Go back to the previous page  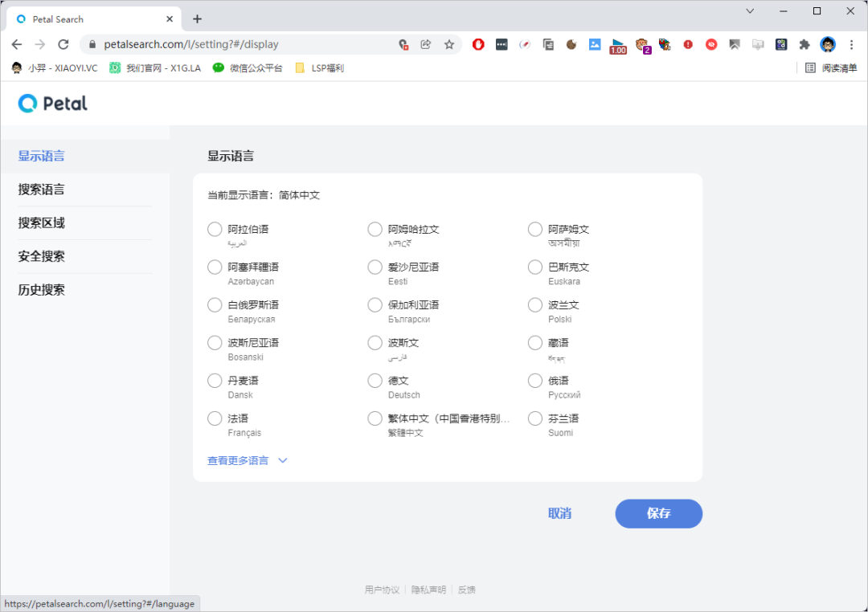pos(17,44)
